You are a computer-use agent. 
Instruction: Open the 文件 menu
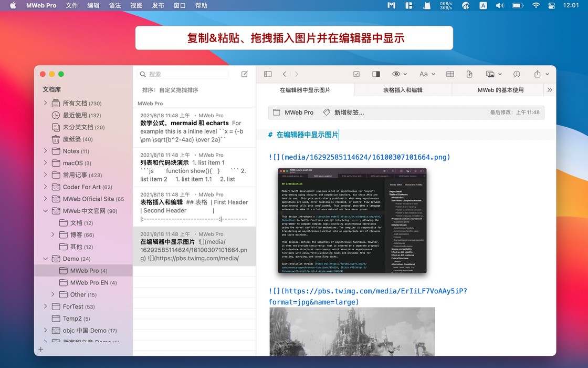(71, 5)
